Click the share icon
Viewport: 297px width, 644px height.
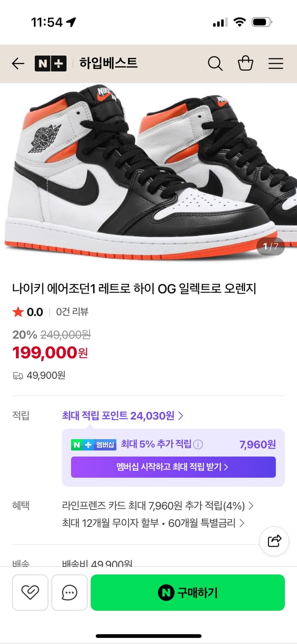(274, 541)
